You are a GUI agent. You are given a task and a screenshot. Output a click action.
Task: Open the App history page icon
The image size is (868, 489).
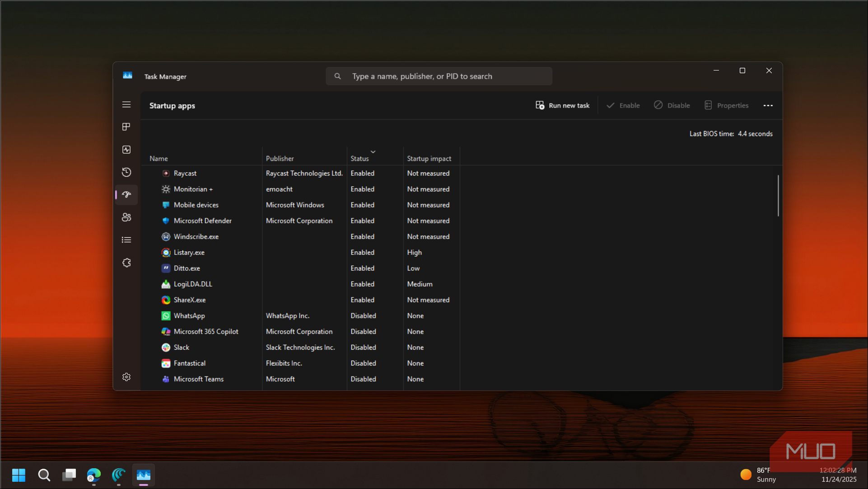coord(126,172)
